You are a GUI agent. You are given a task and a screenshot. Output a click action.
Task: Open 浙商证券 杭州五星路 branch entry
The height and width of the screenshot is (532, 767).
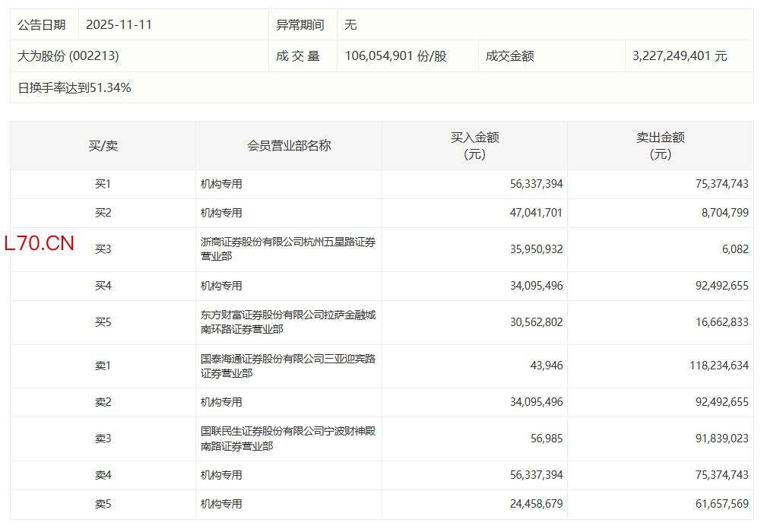287,249
